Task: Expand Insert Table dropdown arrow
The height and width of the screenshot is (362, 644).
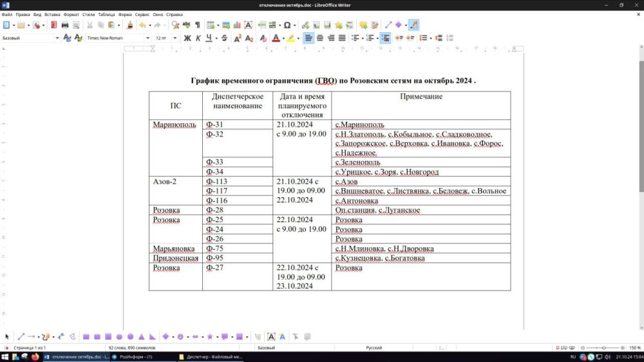Action: pyautogui.click(x=218, y=26)
